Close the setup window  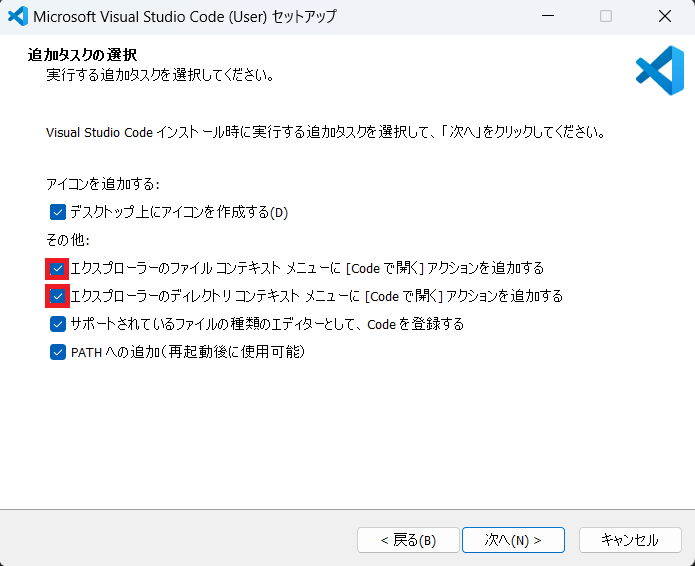[664, 16]
